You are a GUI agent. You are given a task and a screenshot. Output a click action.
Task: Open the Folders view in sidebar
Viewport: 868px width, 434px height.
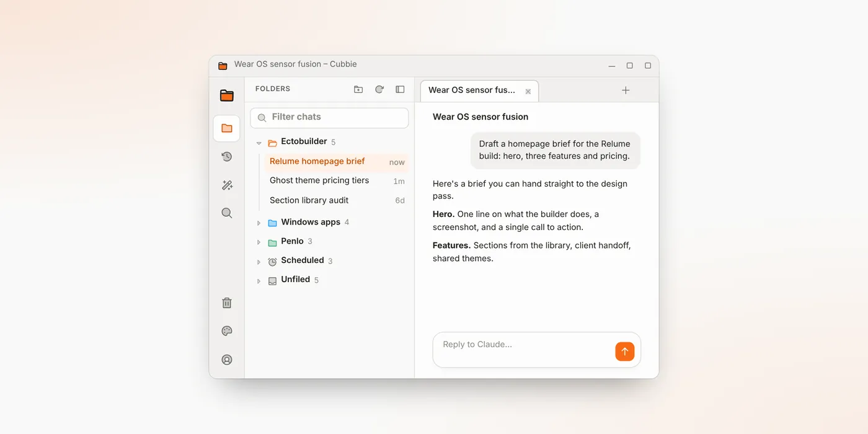click(x=226, y=128)
